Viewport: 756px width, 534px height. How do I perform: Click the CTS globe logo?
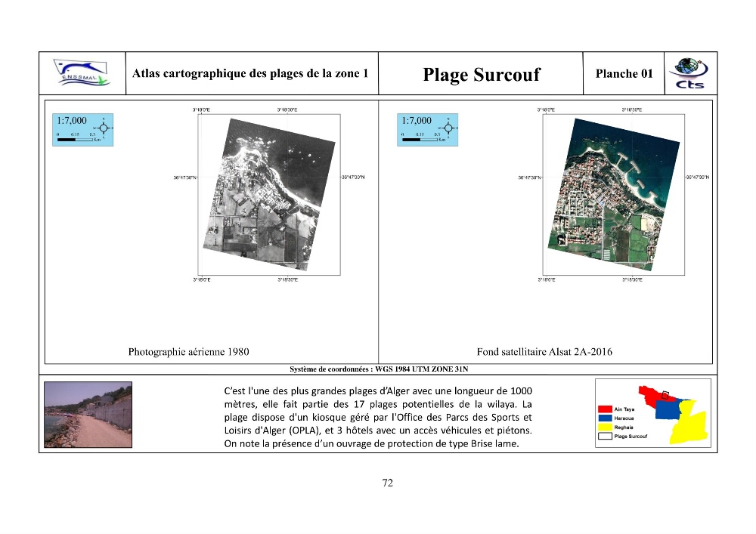point(689,73)
